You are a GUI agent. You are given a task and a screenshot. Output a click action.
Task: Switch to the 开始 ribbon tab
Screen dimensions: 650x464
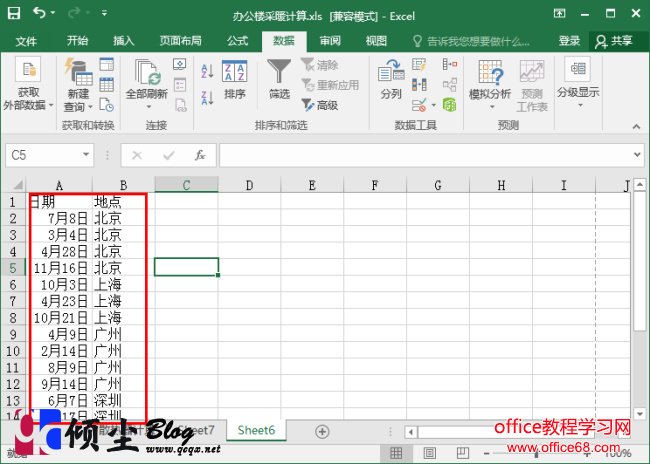point(78,41)
